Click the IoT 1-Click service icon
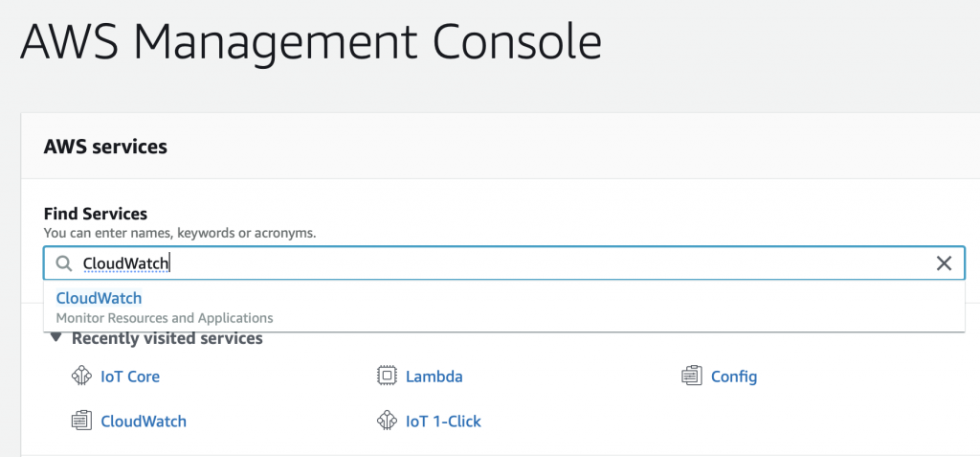Viewport: 980px width, 457px height. click(387, 420)
